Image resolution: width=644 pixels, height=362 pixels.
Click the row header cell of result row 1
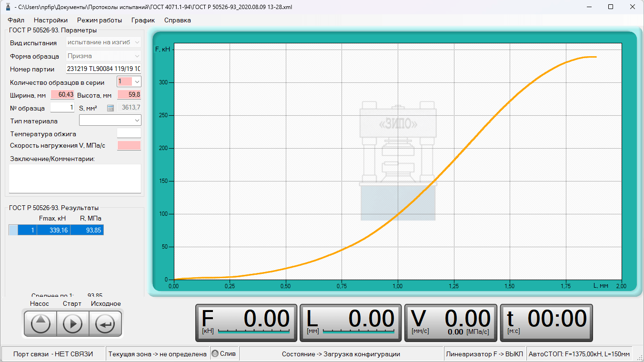pos(13,230)
